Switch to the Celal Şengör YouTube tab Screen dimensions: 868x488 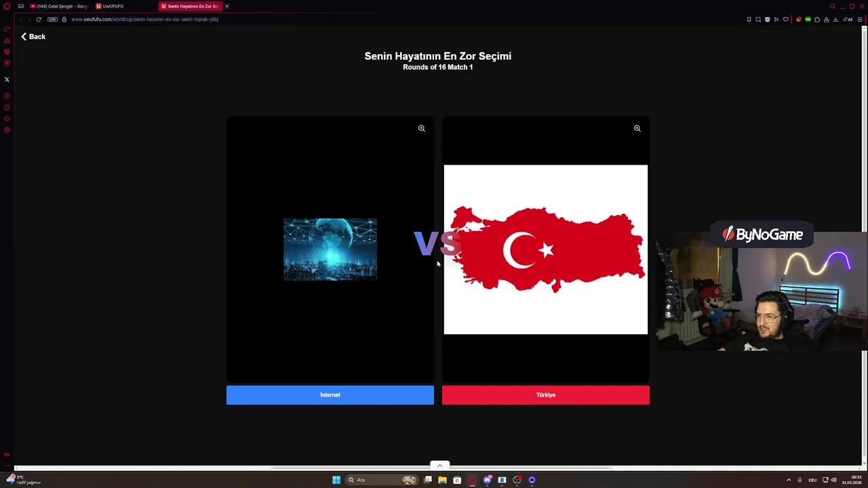coord(60,6)
